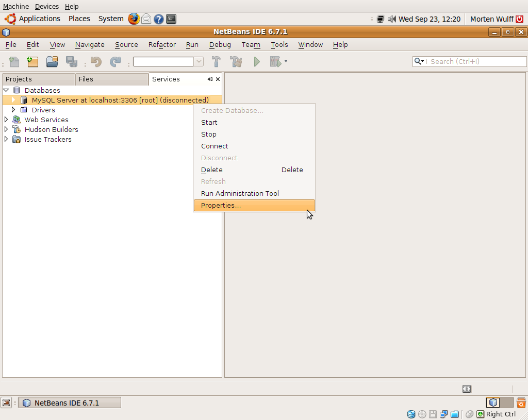This screenshot has height=420, width=528.
Task: Open the Places menu
Action: 79,19
